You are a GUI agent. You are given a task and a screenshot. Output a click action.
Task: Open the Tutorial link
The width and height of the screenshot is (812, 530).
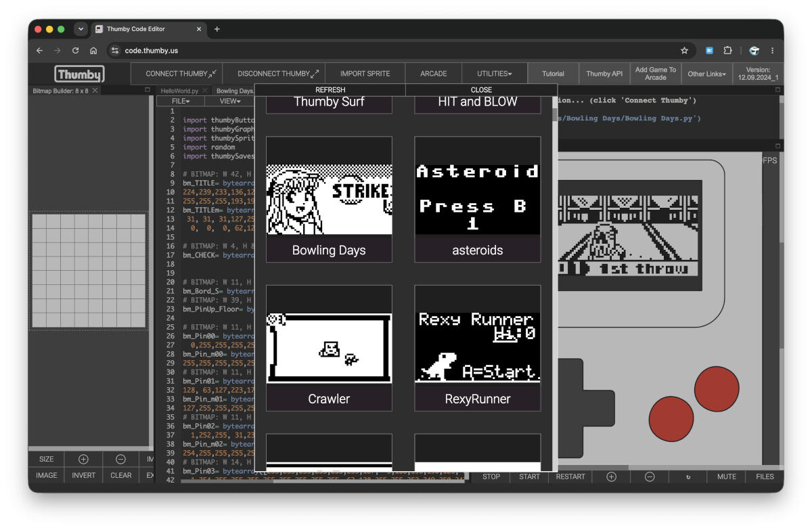tap(553, 74)
